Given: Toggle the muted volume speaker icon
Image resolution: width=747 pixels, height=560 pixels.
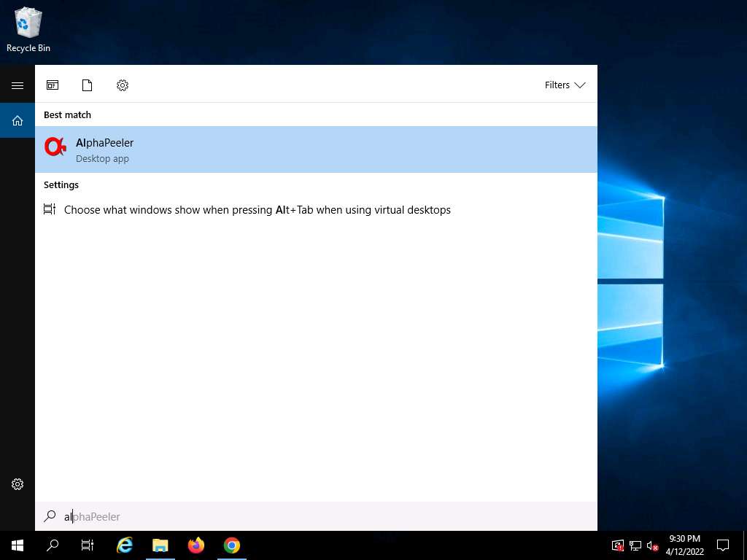Looking at the screenshot, I should 653,545.
